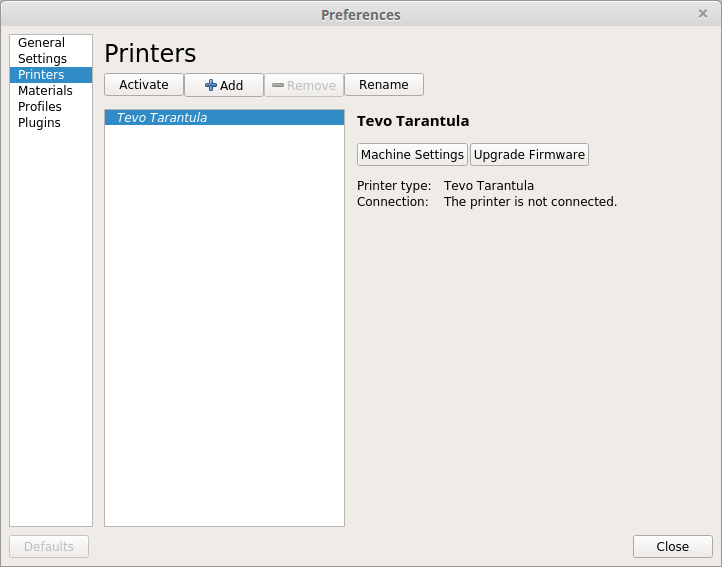722x567 pixels.
Task: Select Printers in the sidebar
Action: [x=51, y=75]
